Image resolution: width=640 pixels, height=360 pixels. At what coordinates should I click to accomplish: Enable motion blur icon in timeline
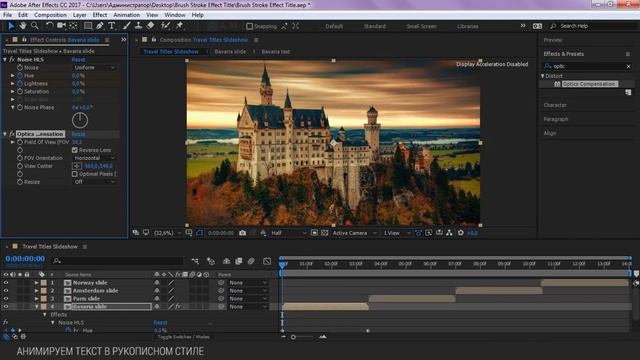point(251,261)
